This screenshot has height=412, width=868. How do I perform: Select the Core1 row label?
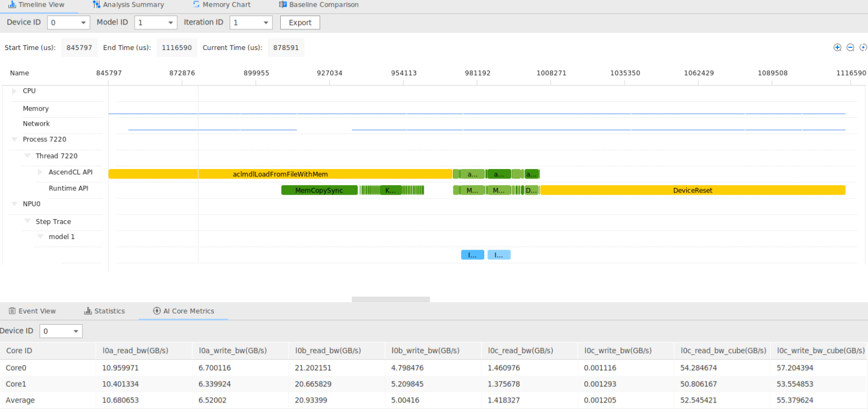coord(16,384)
